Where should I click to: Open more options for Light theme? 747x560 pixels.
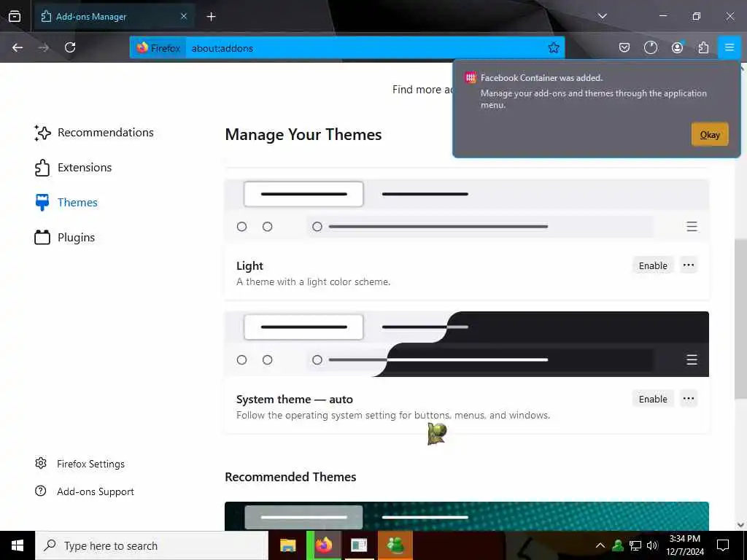(x=689, y=265)
